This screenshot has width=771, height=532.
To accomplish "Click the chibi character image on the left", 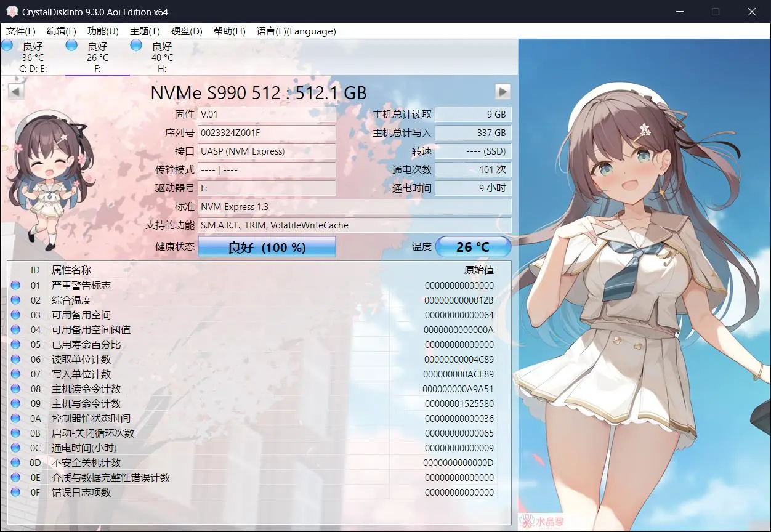I will click(45, 179).
